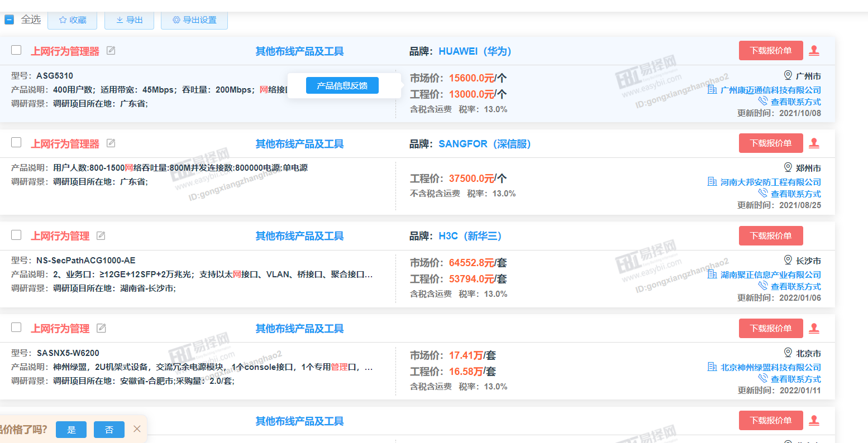
Task: Click red stamp icon in SANGFOR row
Action: [x=814, y=143]
